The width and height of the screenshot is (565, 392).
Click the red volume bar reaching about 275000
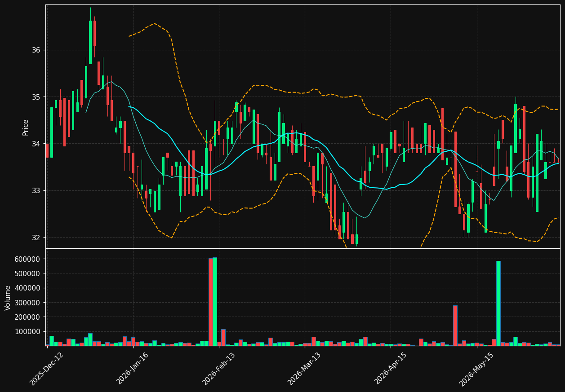click(x=455, y=326)
